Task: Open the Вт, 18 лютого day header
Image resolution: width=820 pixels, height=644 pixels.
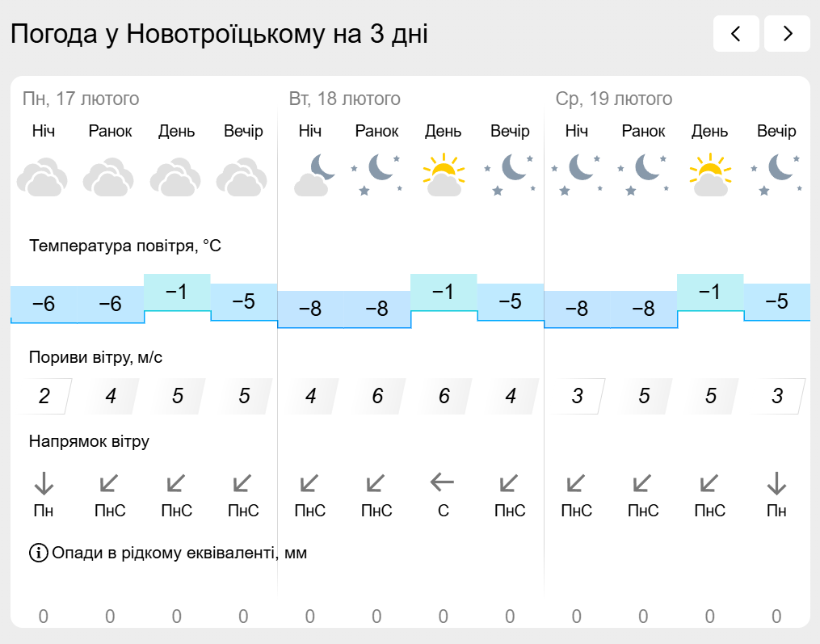Action: pyautogui.click(x=345, y=99)
